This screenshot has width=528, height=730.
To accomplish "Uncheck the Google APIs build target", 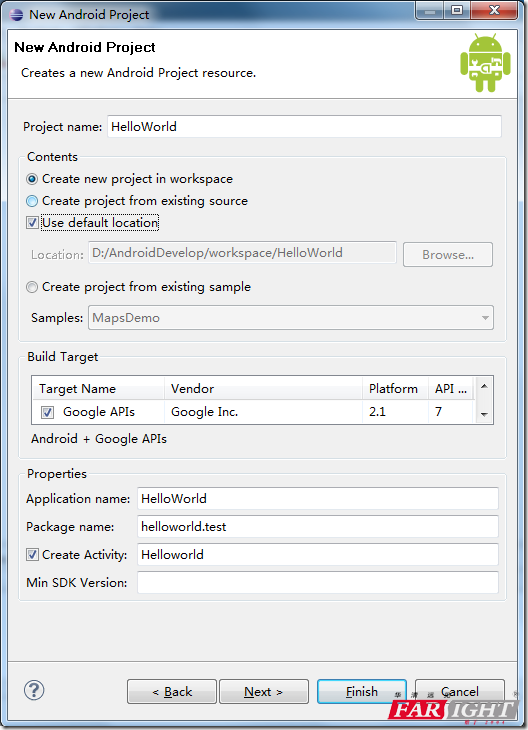I will (47, 412).
